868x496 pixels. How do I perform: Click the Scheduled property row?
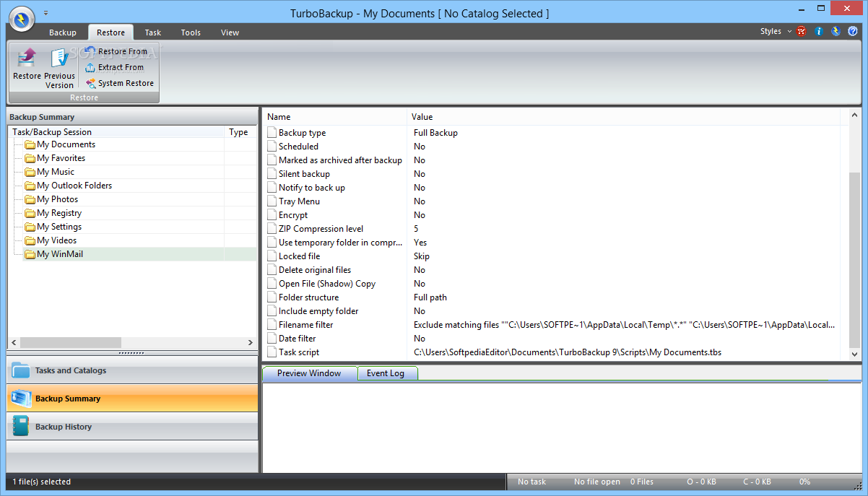[555, 147]
